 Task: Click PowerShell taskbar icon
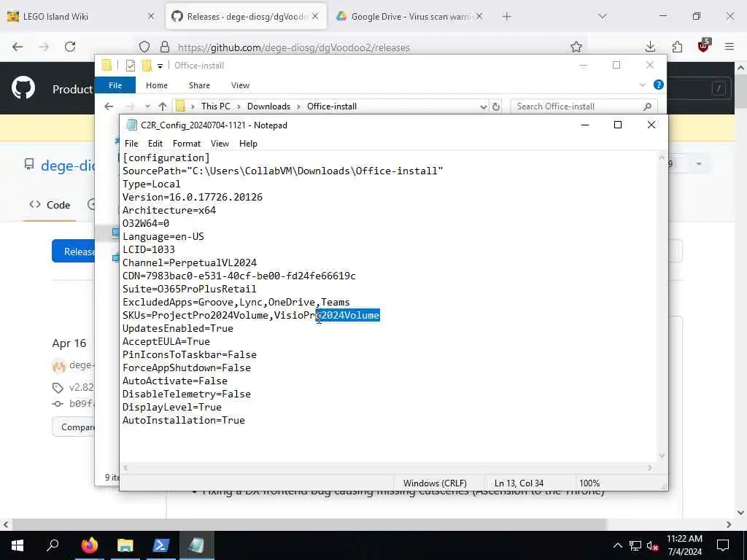[x=161, y=545]
